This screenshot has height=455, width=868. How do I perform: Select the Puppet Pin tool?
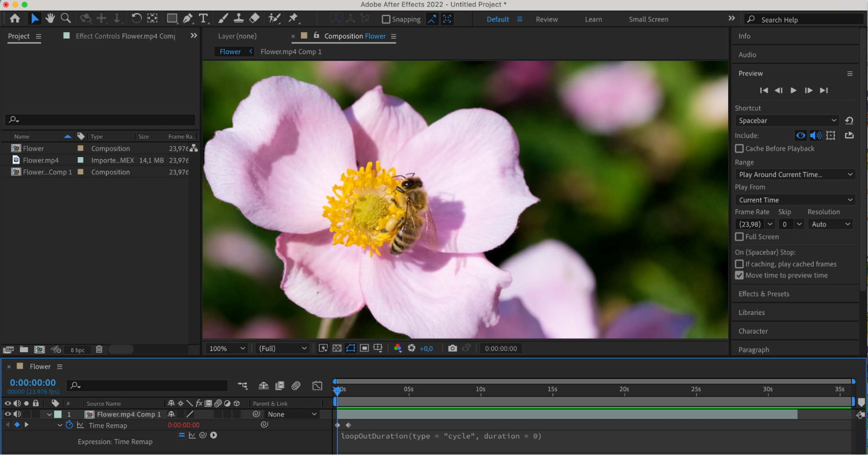(x=294, y=18)
